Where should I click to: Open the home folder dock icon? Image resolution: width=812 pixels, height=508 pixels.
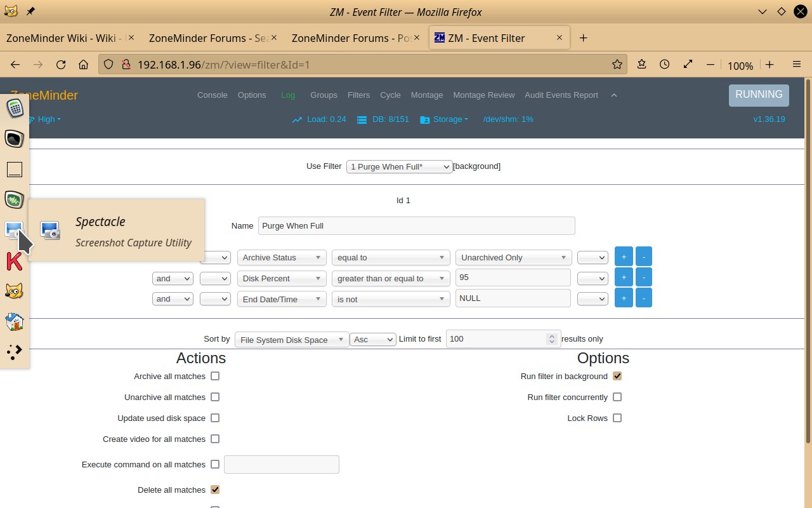click(x=15, y=321)
